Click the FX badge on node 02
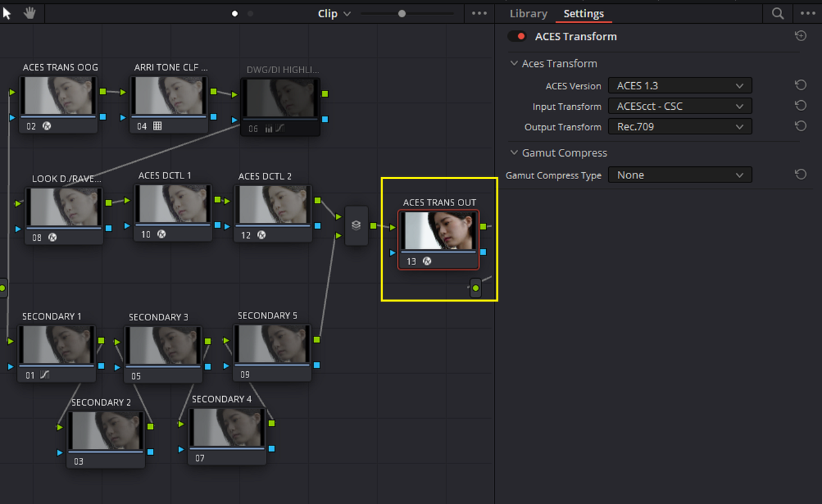The width and height of the screenshot is (822, 504). click(x=47, y=126)
